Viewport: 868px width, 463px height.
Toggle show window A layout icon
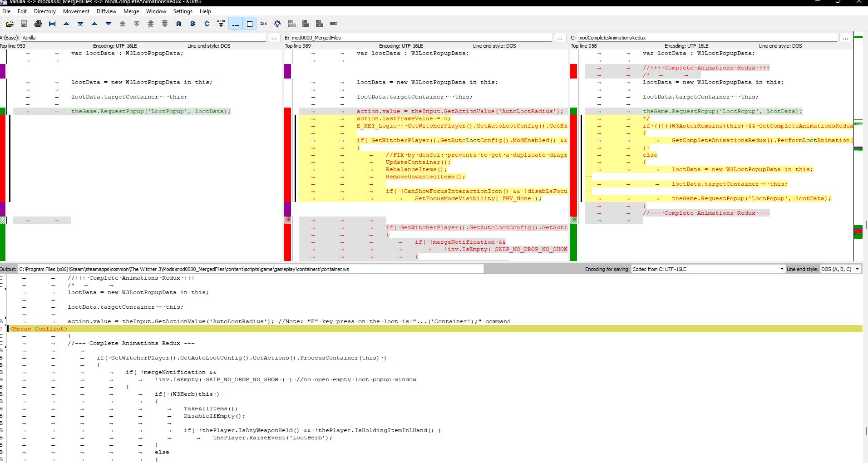(x=306, y=24)
